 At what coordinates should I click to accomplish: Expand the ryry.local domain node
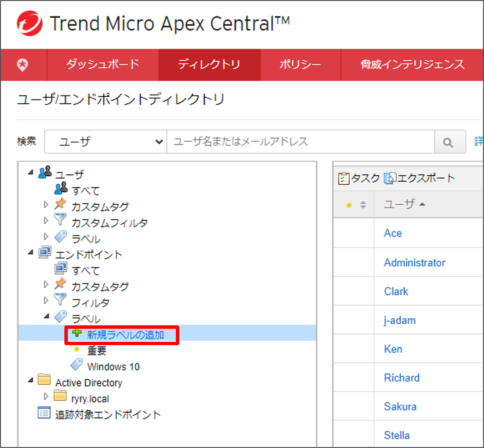tap(46, 397)
